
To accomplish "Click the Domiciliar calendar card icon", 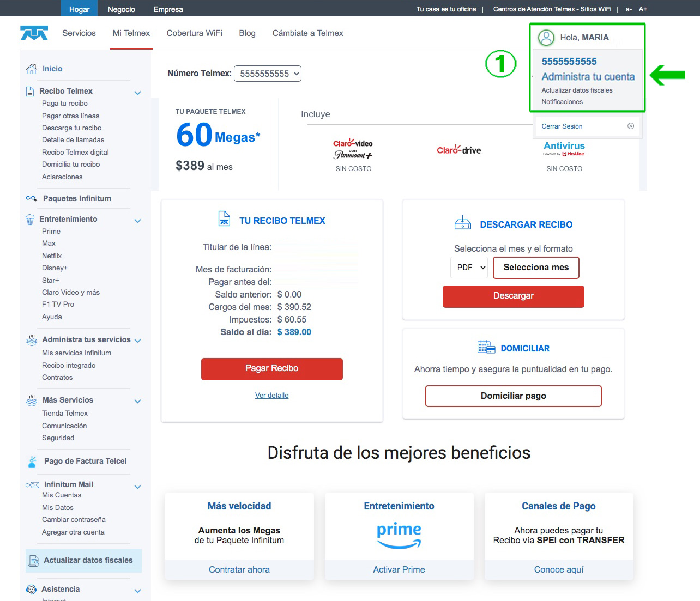I will [486, 347].
